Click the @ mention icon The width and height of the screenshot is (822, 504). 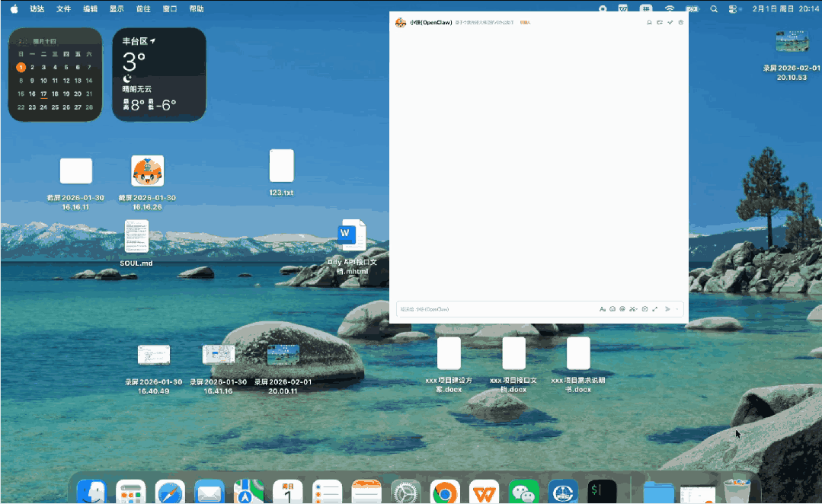pyautogui.click(x=622, y=309)
